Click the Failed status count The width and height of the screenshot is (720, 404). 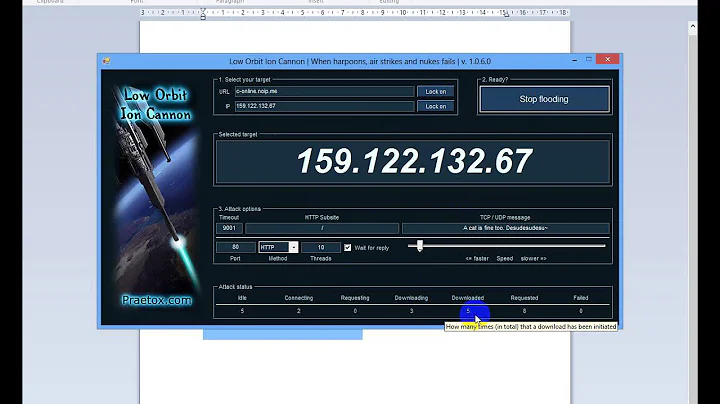click(581, 311)
